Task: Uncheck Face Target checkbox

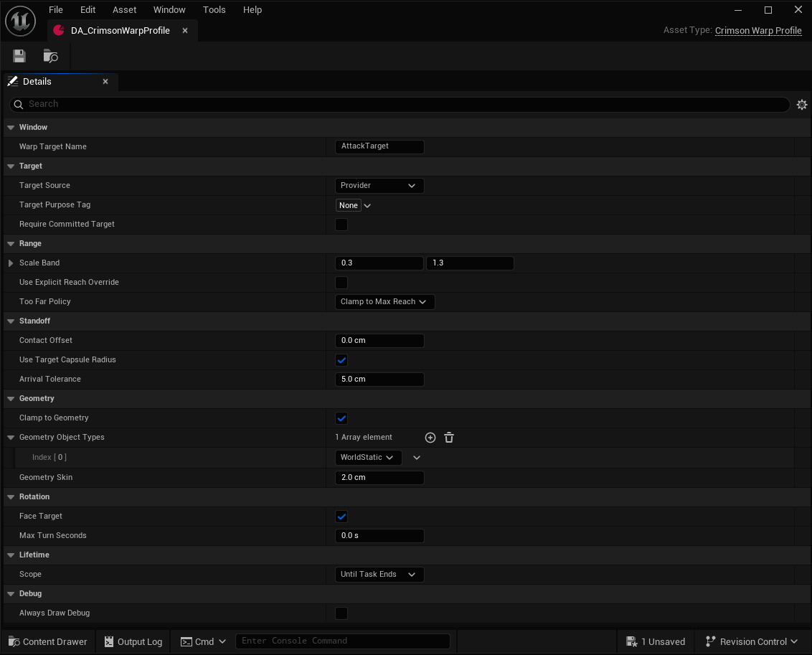Action: point(341,517)
